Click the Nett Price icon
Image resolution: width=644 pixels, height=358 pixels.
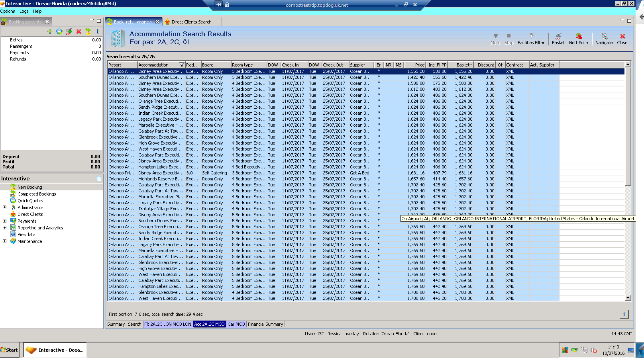point(578,39)
